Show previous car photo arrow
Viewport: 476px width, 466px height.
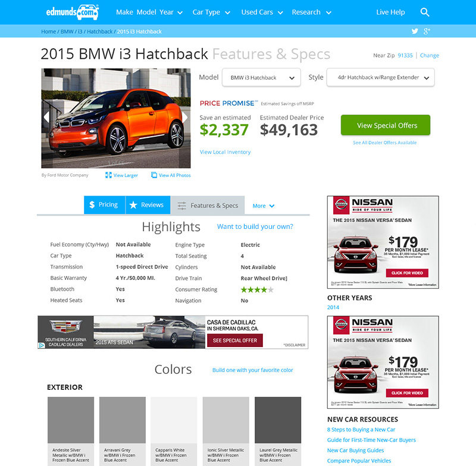click(46, 117)
